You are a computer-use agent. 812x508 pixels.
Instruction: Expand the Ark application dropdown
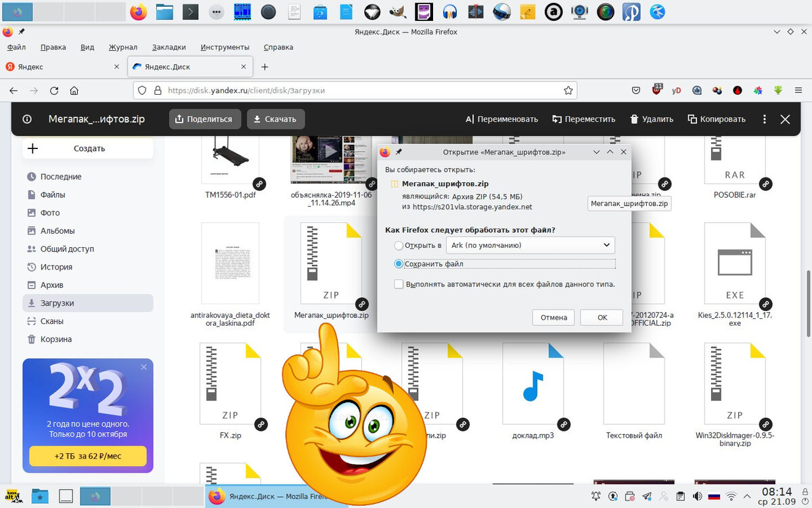(531, 245)
